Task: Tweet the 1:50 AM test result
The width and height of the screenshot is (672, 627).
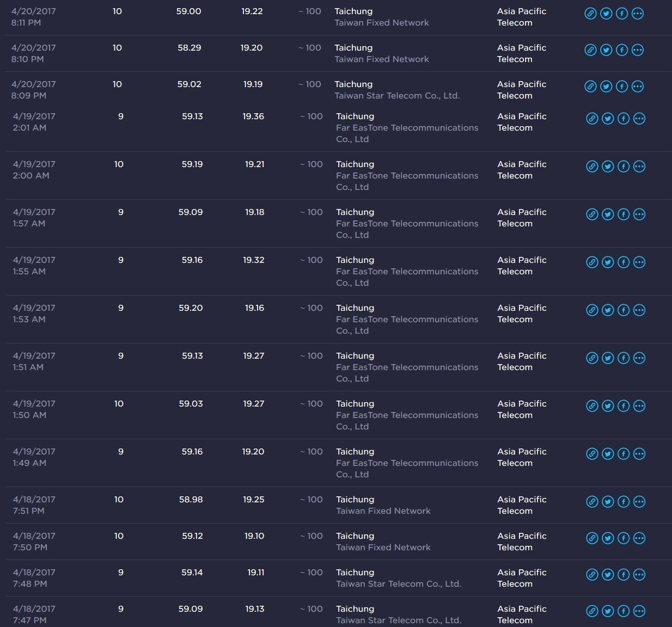Action: tap(608, 406)
